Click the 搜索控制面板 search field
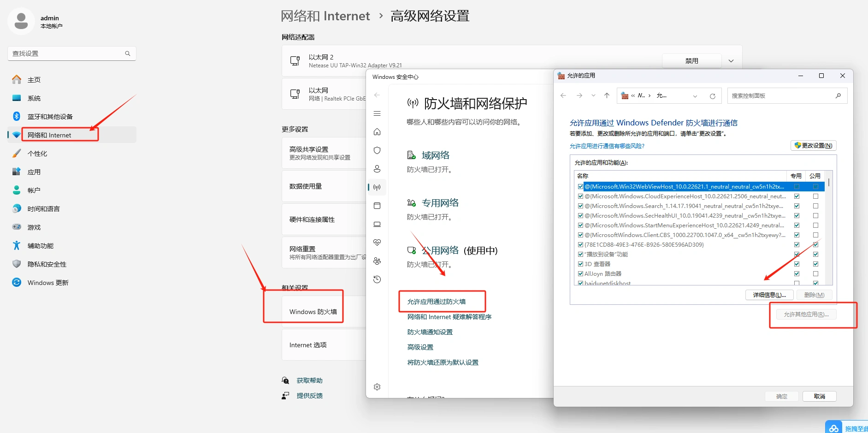 pos(779,95)
